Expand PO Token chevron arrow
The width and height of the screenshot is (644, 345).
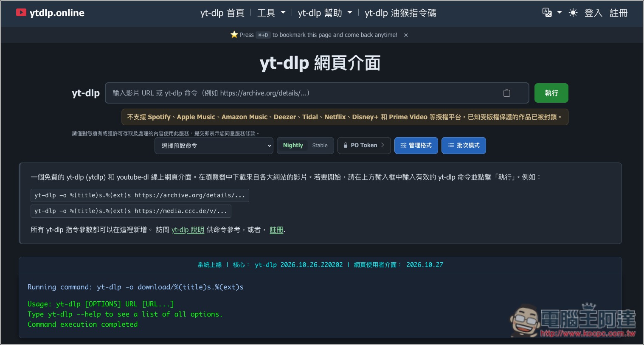pos(382,145)
